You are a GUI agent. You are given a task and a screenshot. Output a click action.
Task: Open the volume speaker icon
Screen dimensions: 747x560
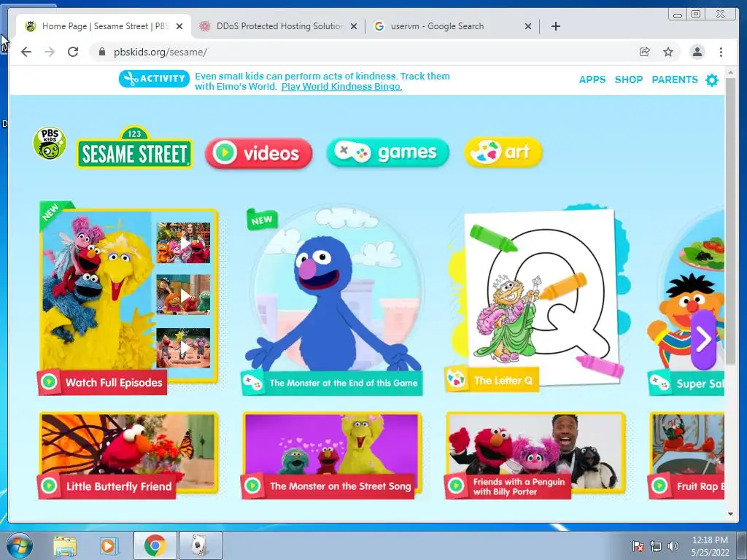coord(673,546)
